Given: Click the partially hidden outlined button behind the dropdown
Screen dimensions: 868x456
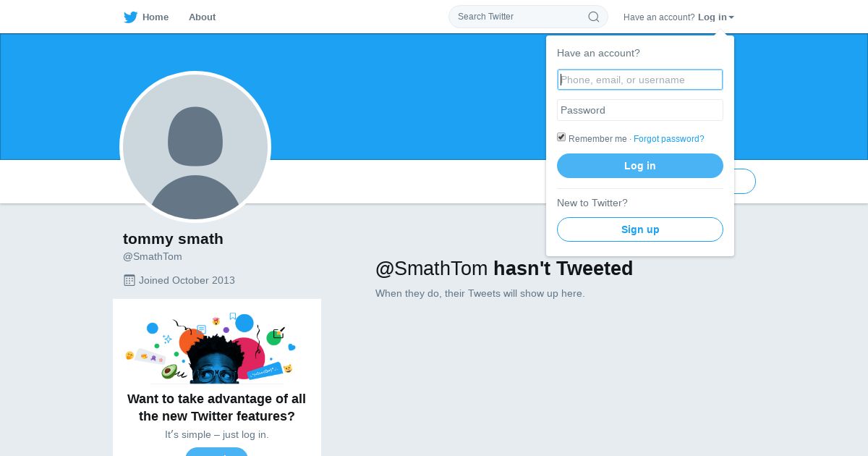Looking at the screenshot, I should [745, 182].
